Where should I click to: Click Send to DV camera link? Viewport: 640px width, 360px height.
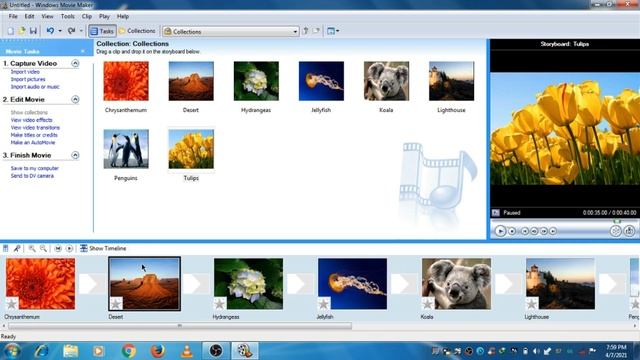pos(32,176)
